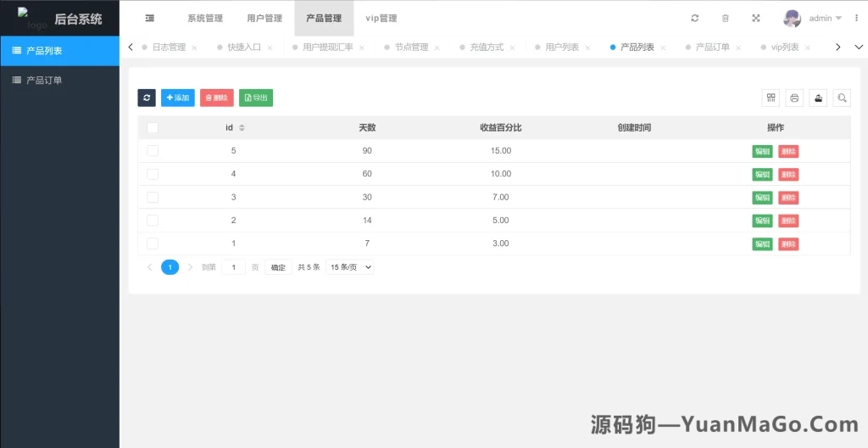Delete the product row with id 2
Screen dimensions: 868x448
click(788, 221)
